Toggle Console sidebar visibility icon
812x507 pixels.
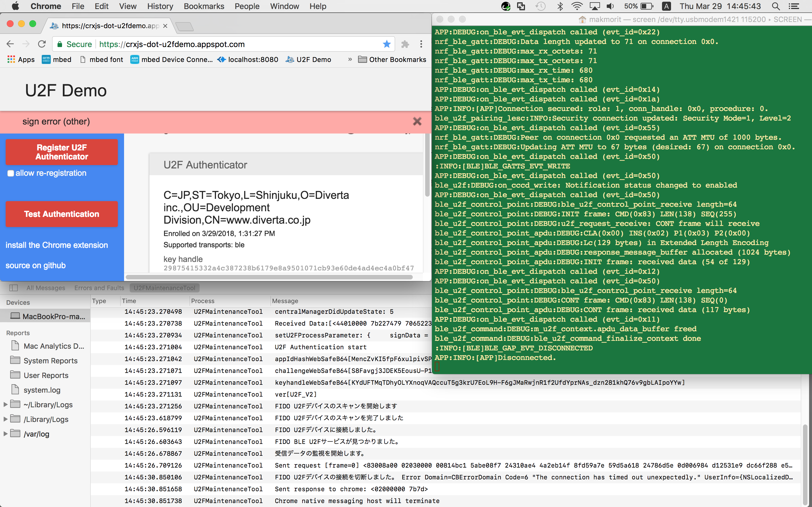(14, 288)
